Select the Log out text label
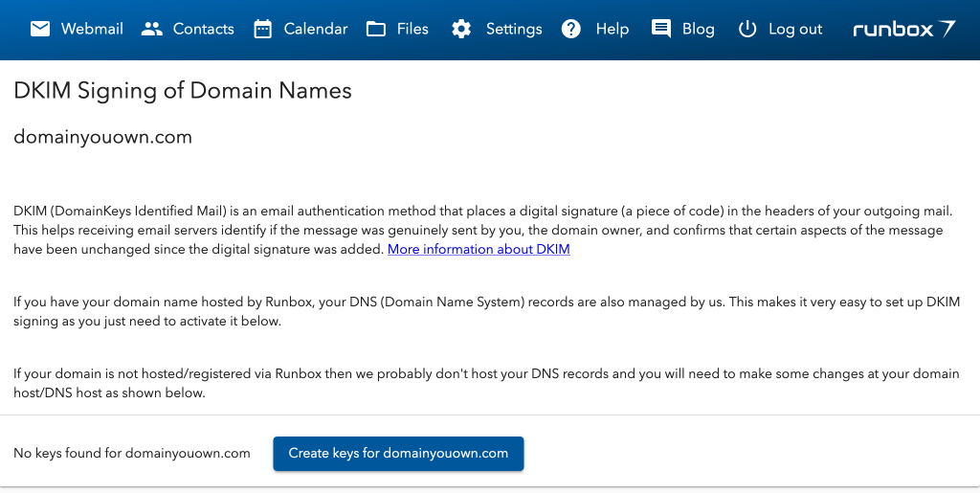980x493 pixels. click(795, 29)
